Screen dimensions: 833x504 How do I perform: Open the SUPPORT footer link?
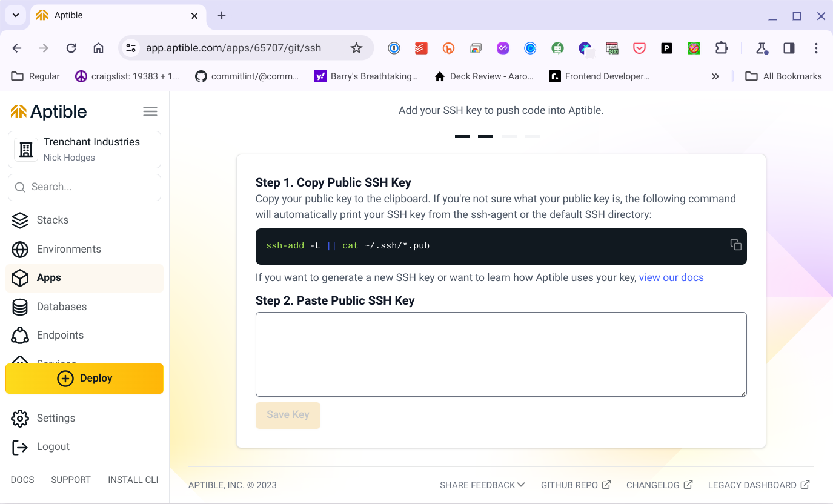(x=71, y=480)
